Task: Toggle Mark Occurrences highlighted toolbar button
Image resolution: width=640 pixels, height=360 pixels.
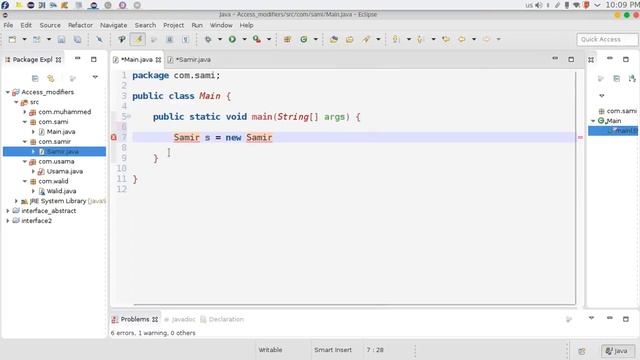Action: [138, 40]
